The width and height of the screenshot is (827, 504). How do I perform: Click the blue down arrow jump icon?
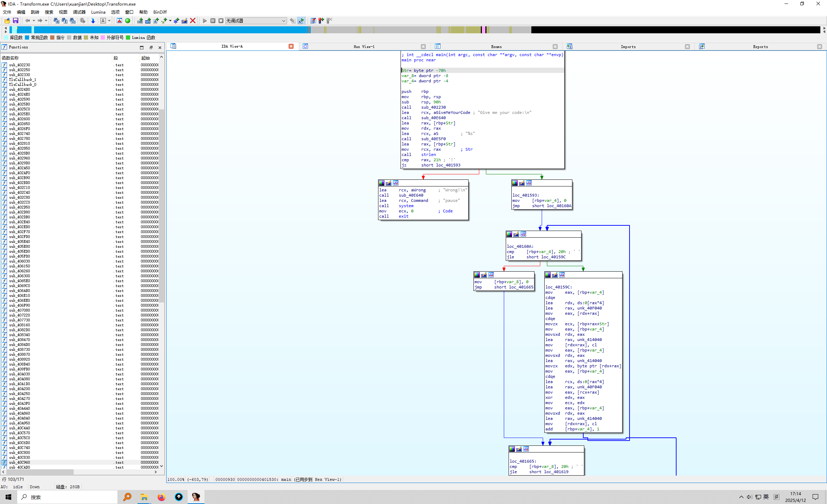pyautogui.click(x=93, y=21)
